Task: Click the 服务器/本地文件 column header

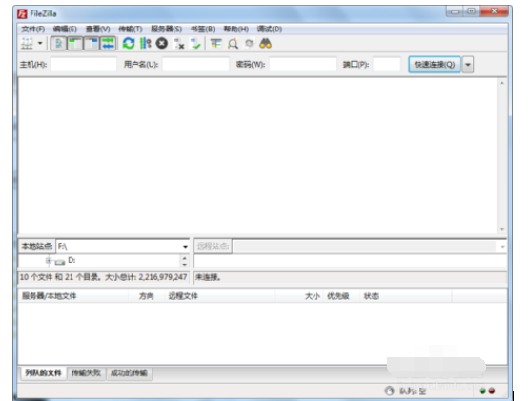Action: (x=73, y=296)
